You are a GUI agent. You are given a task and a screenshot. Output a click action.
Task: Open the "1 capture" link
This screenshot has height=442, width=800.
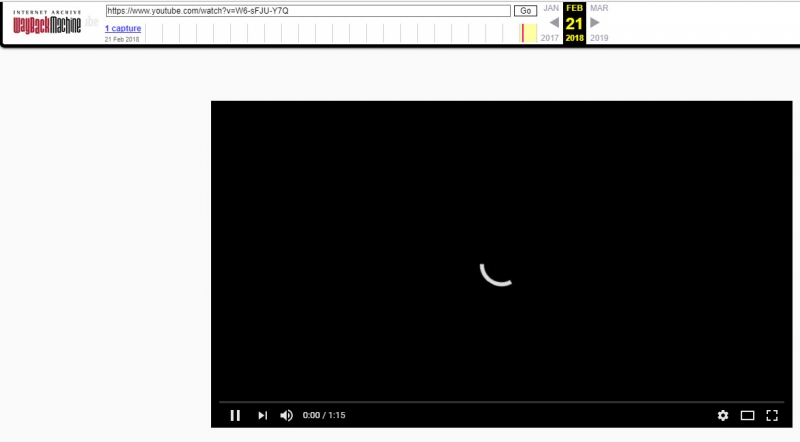(x=123, y=28)
